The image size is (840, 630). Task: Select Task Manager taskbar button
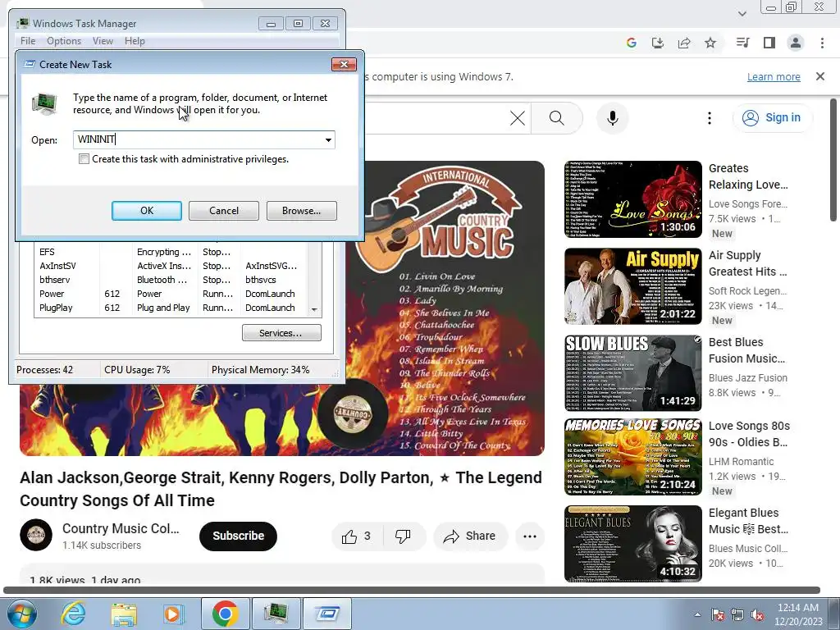coord(276,614)
